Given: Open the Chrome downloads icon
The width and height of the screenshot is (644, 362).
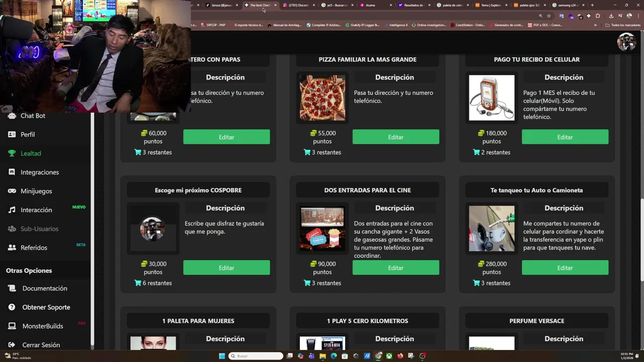Looking at the screenshot, I should (611, 16).
